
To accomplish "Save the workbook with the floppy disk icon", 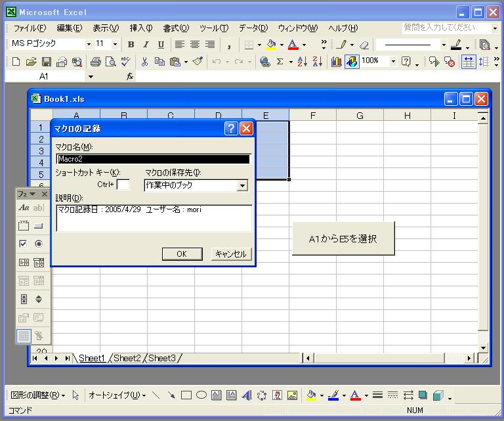I will (47, 61).
